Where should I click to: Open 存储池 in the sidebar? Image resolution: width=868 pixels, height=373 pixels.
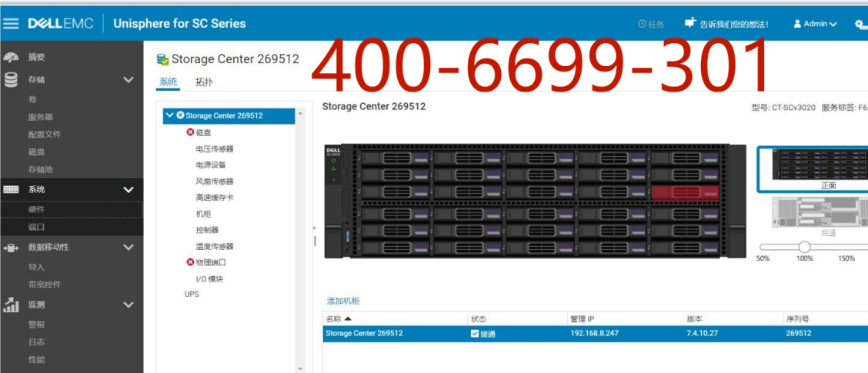coord(41,170)
